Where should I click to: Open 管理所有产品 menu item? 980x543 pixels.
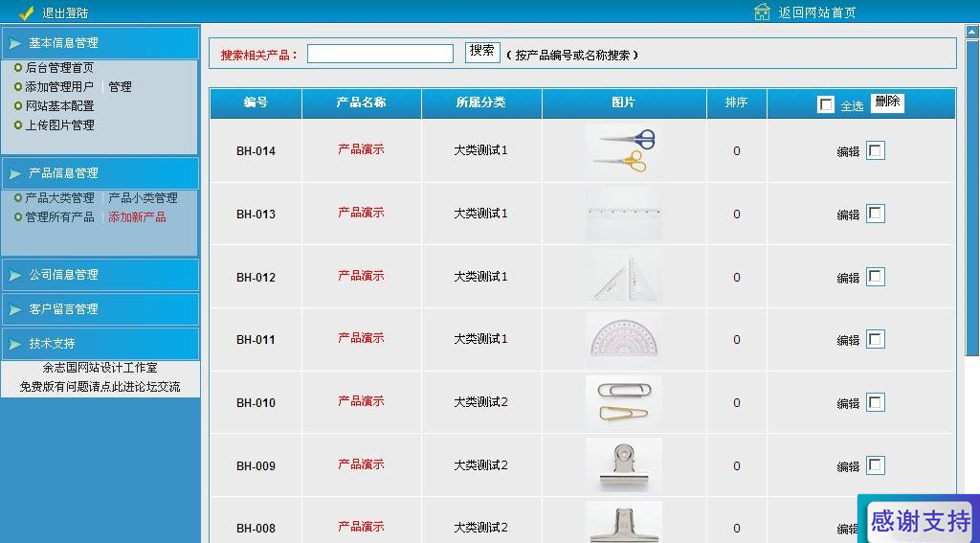tap(59, 217)
